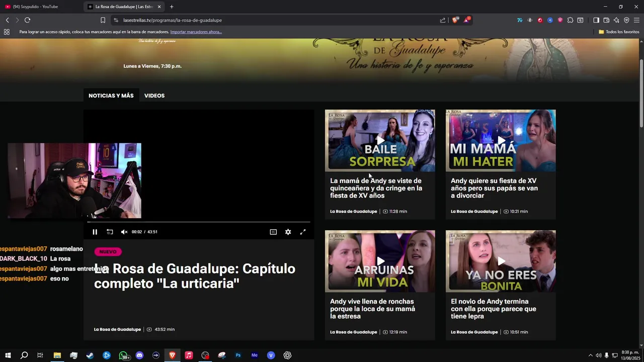Open the pink shield U extension icon
Image resolution: width=644 pixels, height=362 pixels.
(560, 20)
